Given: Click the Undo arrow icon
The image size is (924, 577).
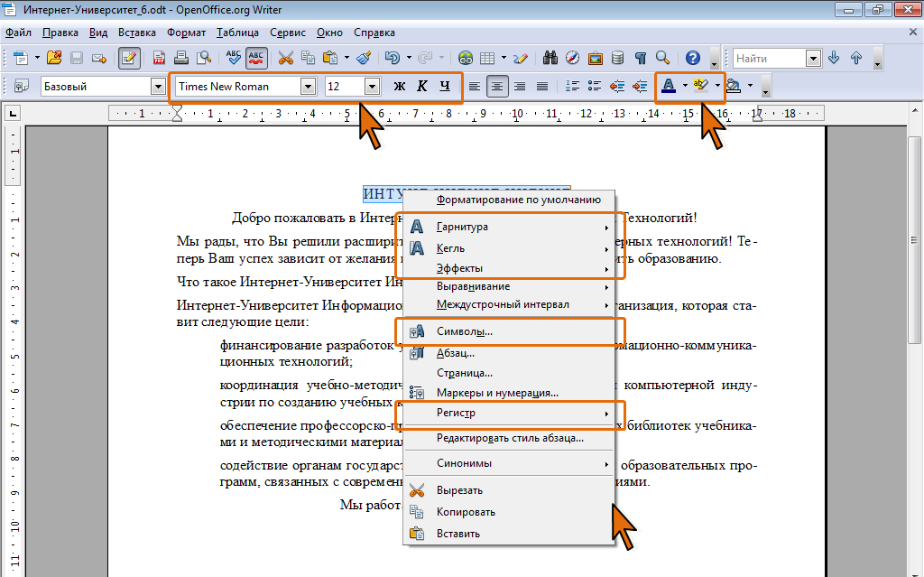Looking at the screenshot, I should tap(393, 58).
